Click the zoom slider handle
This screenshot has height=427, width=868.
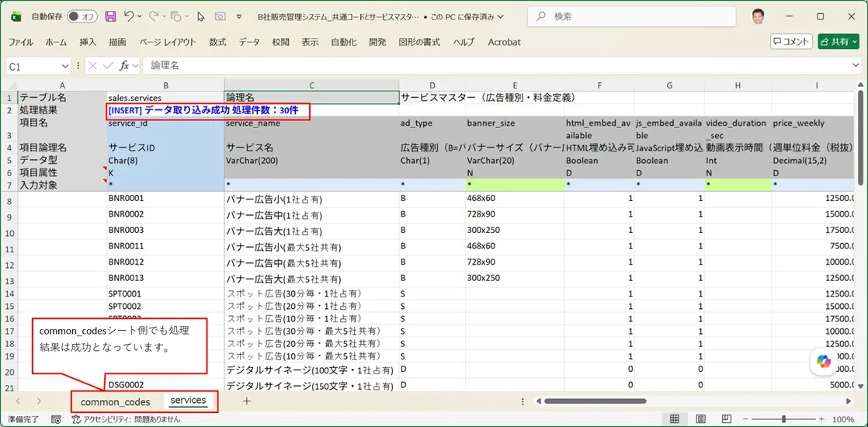click(783, 418)
